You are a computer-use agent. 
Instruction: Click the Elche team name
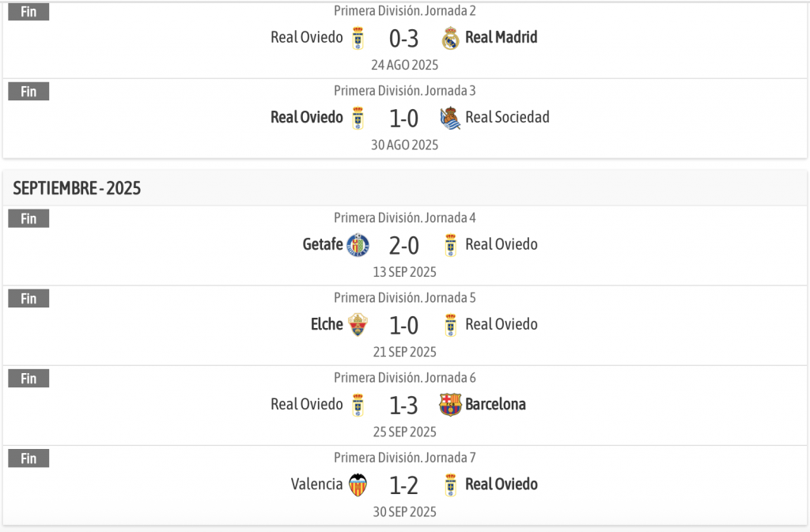pos(327,324)
